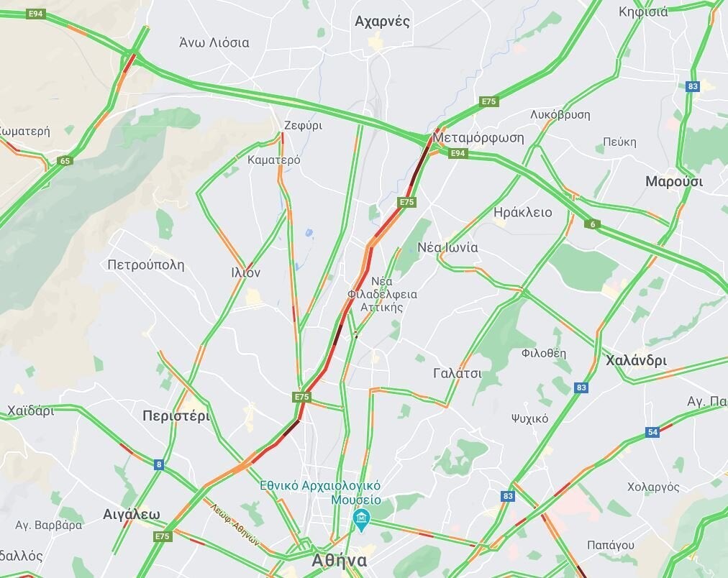The width and height of the screenshot is (728, 578).
Task: Click the Γαλάτσι place label
Action: [x=458, y=373]
